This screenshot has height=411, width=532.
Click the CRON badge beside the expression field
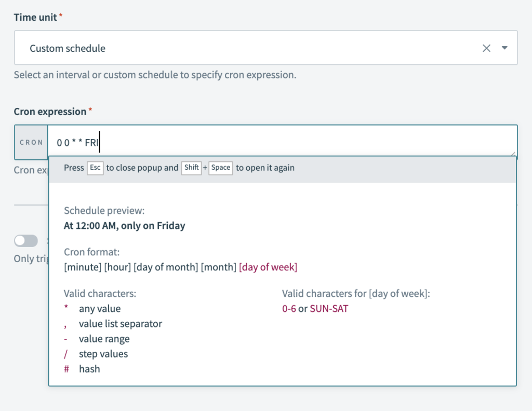[31, 142]
